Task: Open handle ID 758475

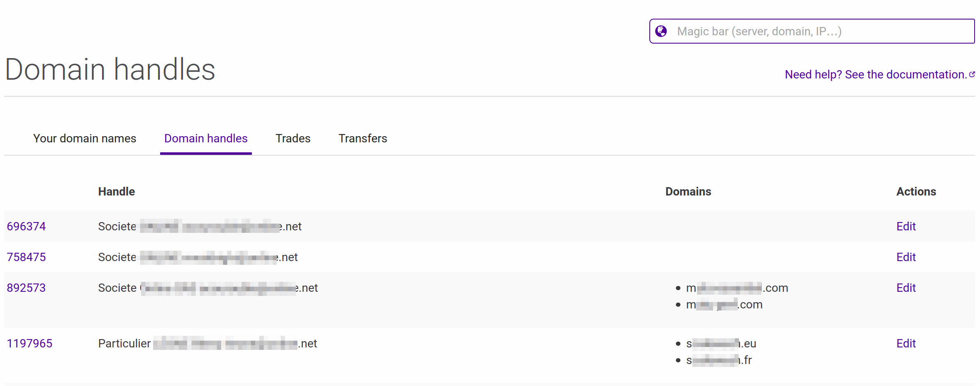Action: (x=26, y=257)
